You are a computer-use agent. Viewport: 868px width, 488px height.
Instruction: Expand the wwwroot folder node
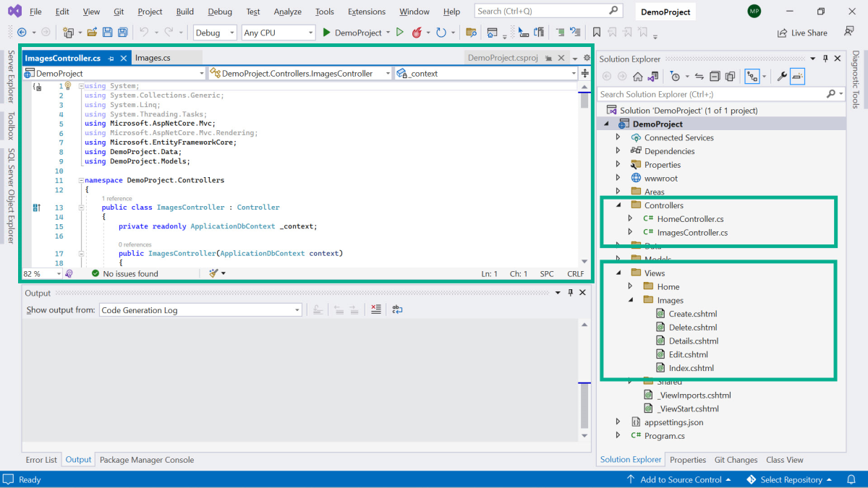coord(618,178)
